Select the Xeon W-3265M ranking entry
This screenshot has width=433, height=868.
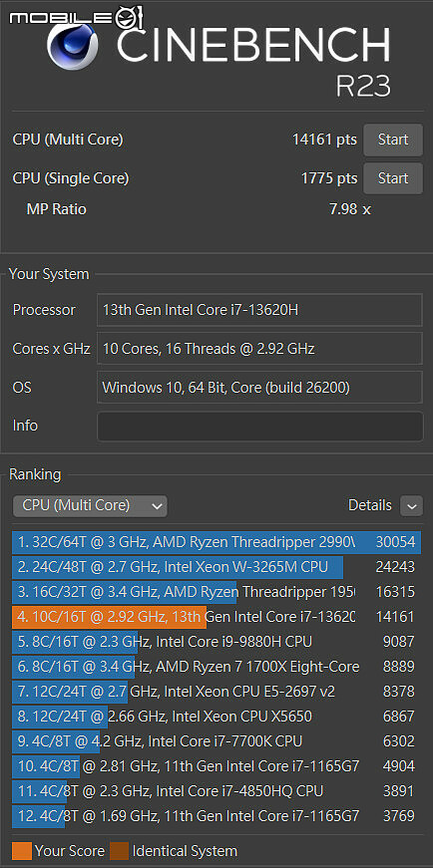pos(216,567)
